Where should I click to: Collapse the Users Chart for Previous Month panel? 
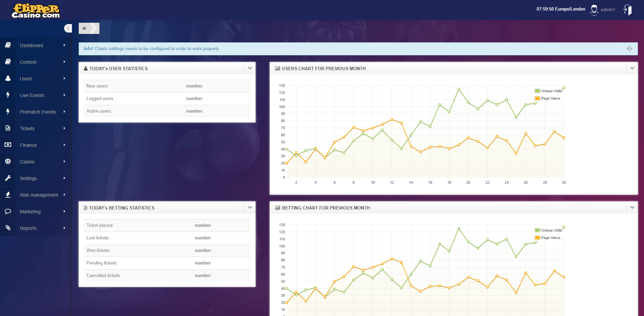(632, 68)
